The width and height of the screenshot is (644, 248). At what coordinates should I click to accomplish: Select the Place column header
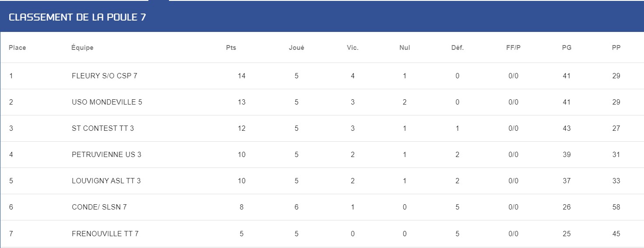pos(18,48)
